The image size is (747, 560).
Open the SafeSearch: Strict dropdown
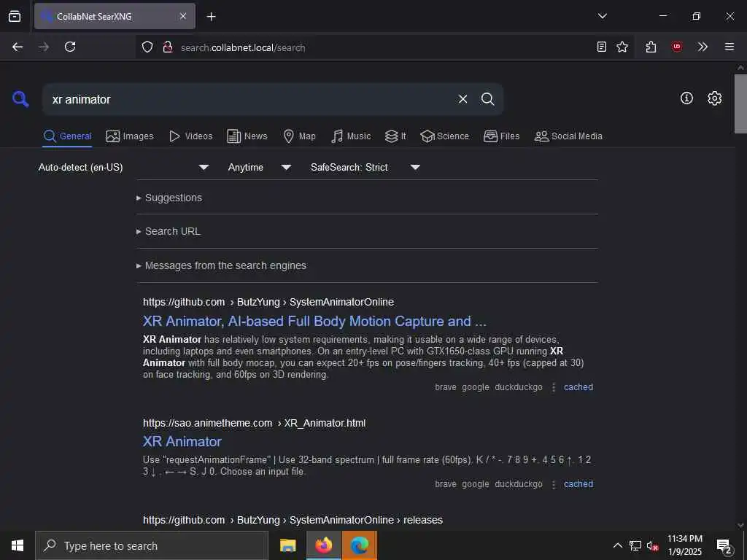(x=365, y=167)
